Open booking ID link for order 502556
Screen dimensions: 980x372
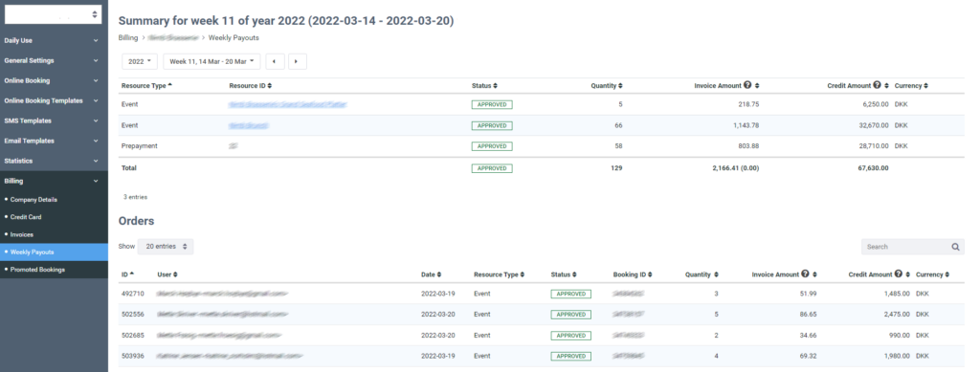tap(629, 315)
